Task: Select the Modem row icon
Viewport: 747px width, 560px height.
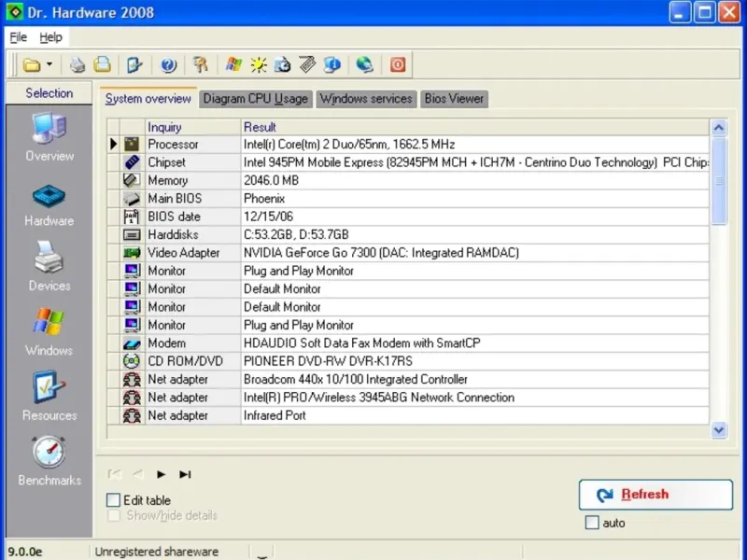Action: click(x=132, y=343)
